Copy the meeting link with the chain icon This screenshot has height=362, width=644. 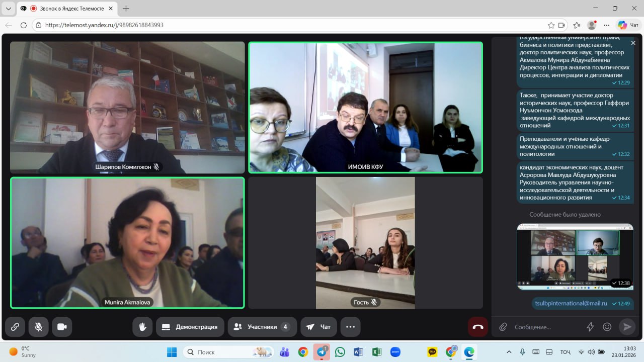tap(15, 327)
